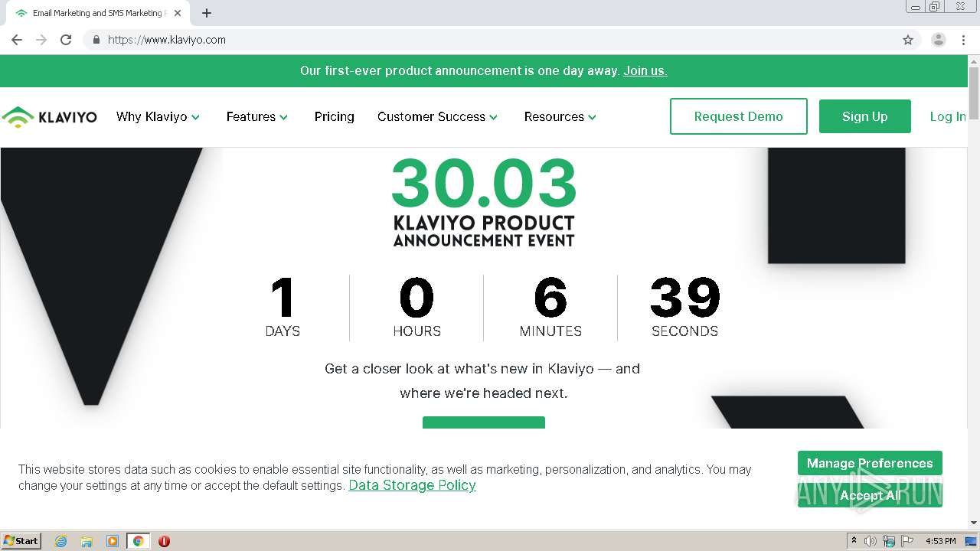This screenshot has height=551, width=980.
Task: Open the Log In link
Action: (x=948, y=116)
